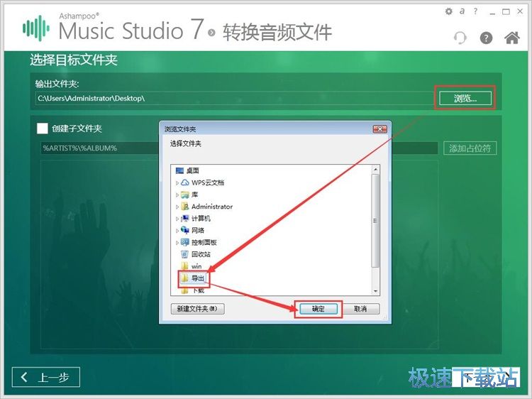
Task: Click the language 'a' icon in title bar
Action: [x=462, y=11]
